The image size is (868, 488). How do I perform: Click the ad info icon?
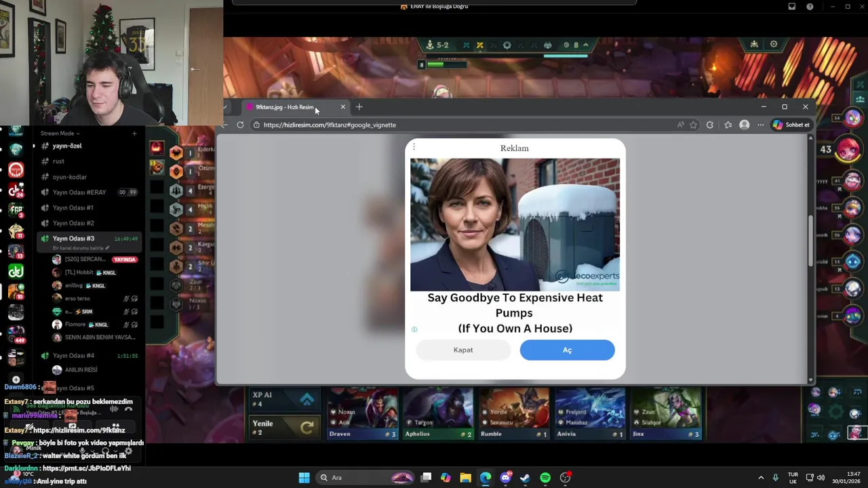414,329
